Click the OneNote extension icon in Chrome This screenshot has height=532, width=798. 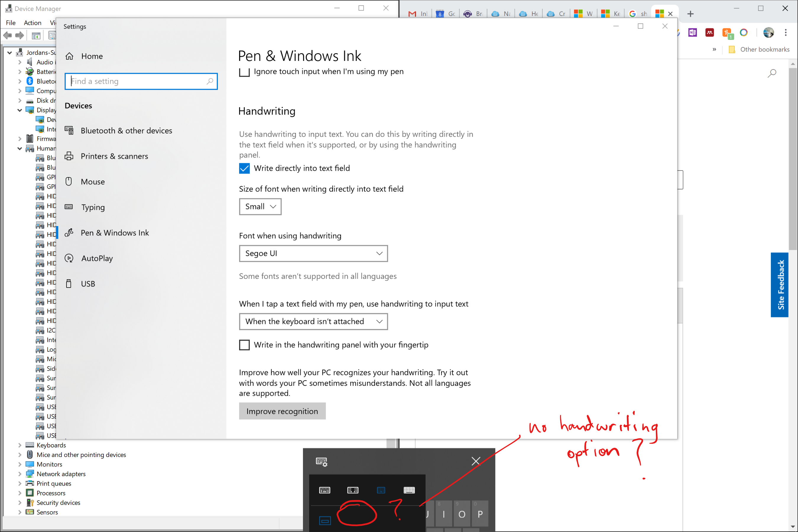pyautogui.click(x=692, y=33)
